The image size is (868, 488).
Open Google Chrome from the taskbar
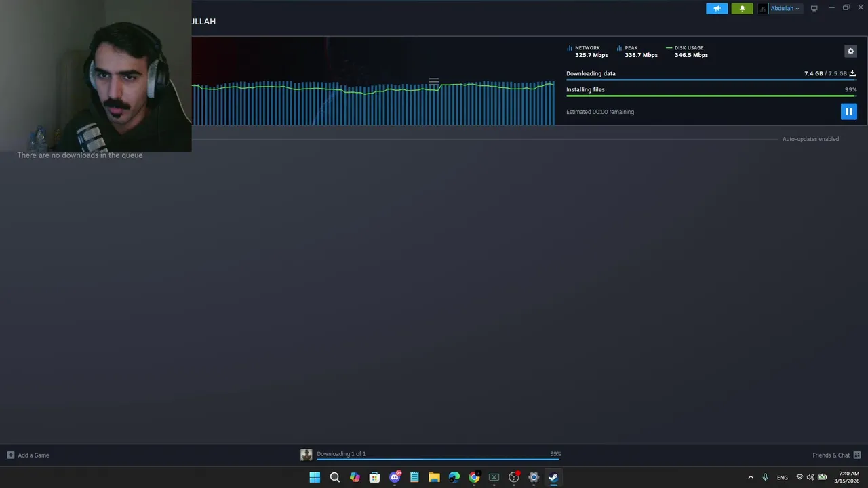click(474, 477)
